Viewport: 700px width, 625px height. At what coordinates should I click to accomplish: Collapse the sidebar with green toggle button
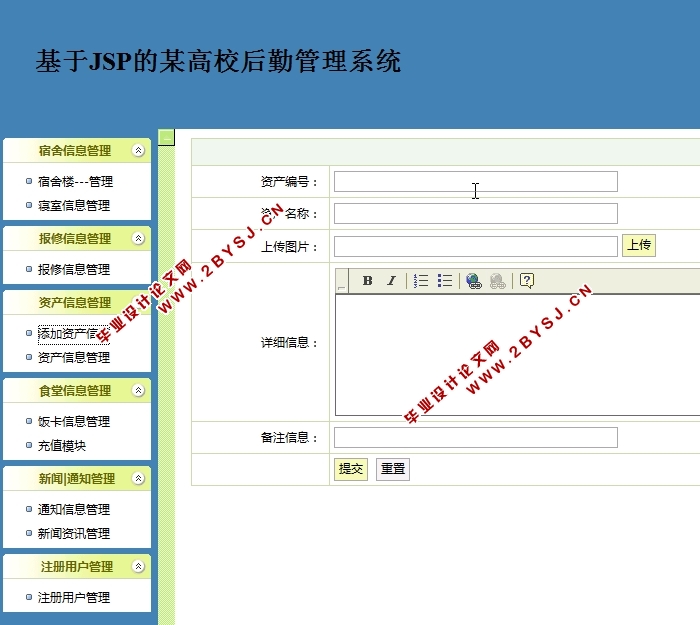tap(167, 138)
